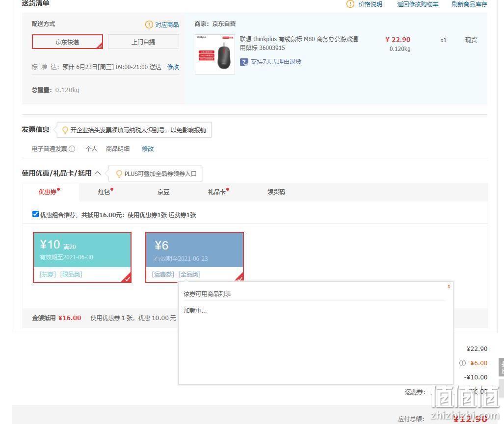
Task: Click the 现货 stock status
Action: pos(471,40)
